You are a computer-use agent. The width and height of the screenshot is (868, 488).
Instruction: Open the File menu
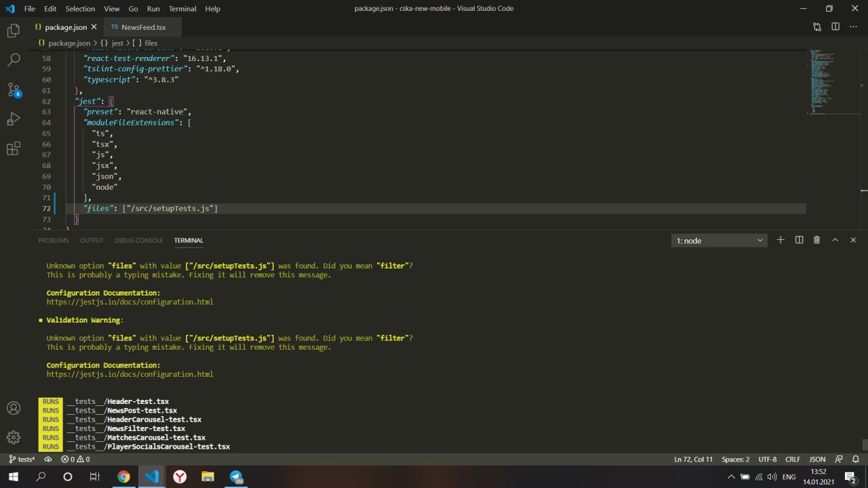point(29,9)
